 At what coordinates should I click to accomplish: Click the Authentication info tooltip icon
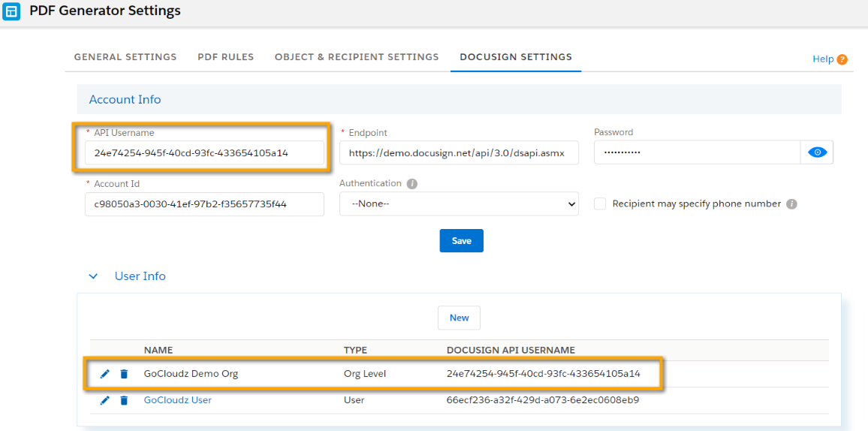point(411,184)
